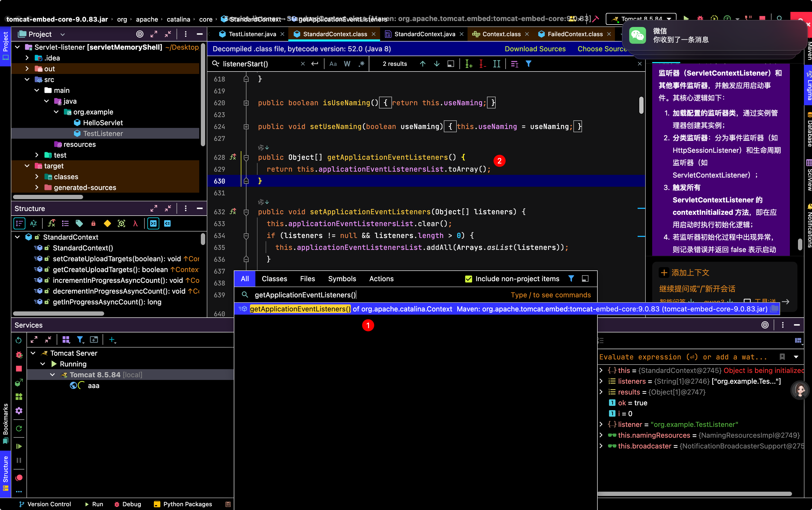Clear the listenerStart() search text
Image resolution: width=812 pixels, height=510 pixels.
[303, 64]
